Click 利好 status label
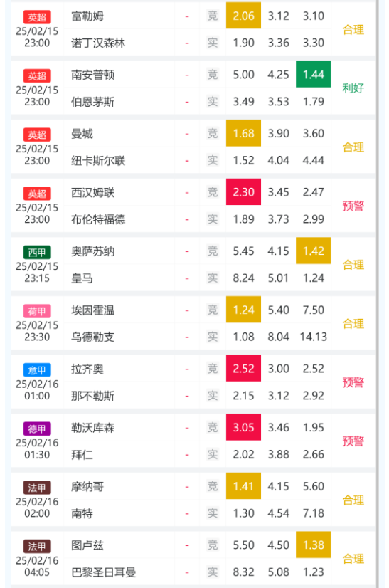 pyautogui.click(x=353, y=88)
